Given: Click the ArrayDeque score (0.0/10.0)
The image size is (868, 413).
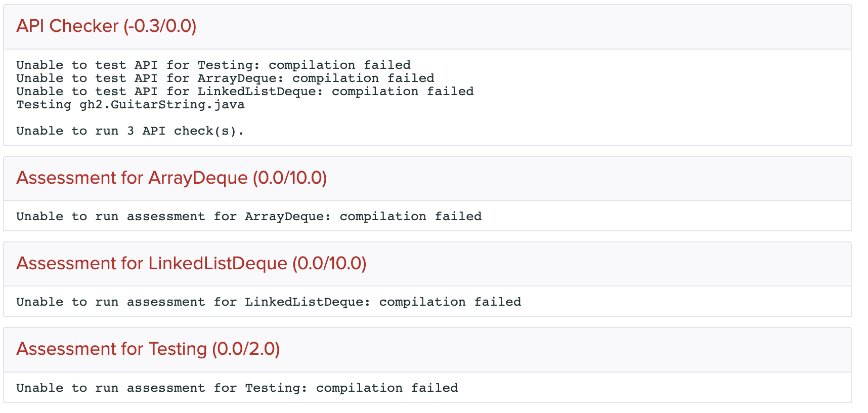Looking at the screenshot, I should pos(290,178).
